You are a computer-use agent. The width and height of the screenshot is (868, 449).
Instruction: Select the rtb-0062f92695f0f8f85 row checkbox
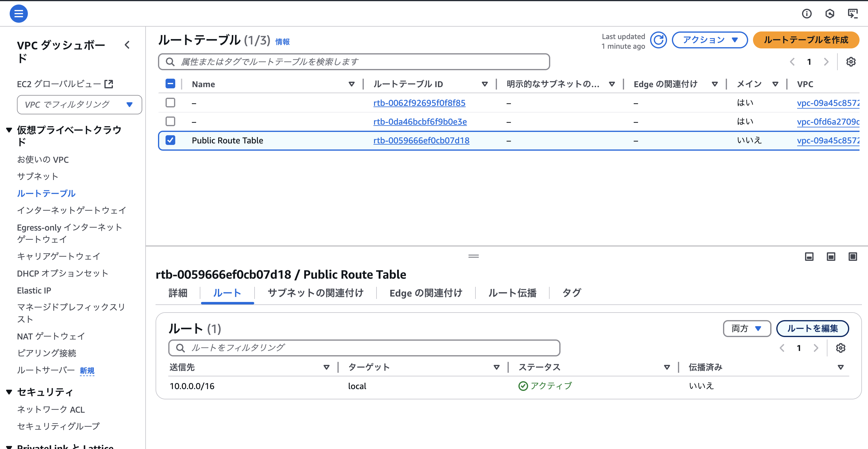coord(170,103)
